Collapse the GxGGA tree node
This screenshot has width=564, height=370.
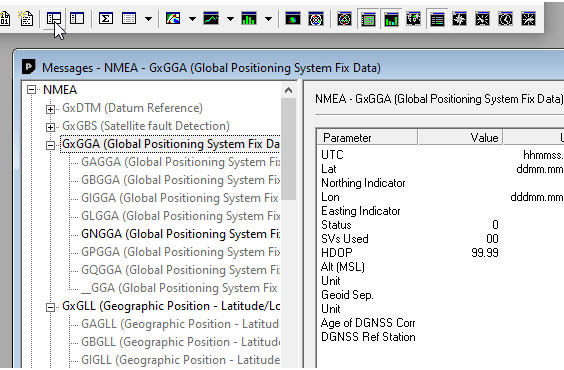[x=50, y=145]
